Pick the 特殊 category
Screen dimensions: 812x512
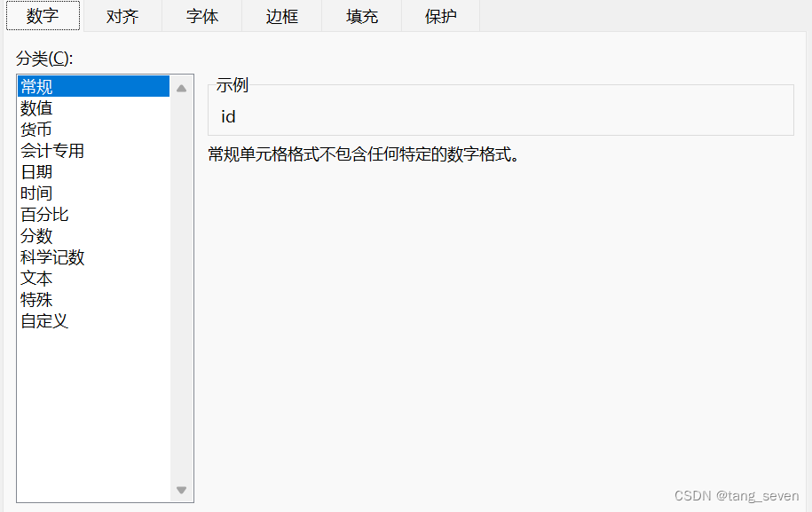point(94,299)
